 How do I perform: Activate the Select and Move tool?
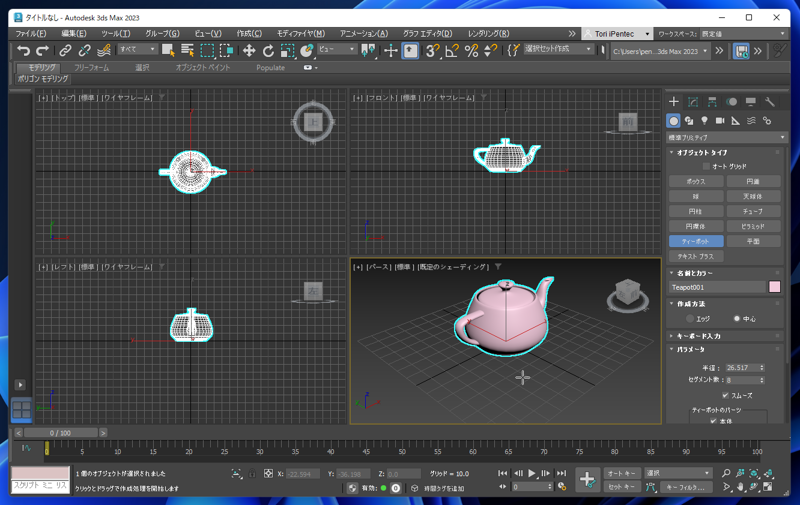248,50
